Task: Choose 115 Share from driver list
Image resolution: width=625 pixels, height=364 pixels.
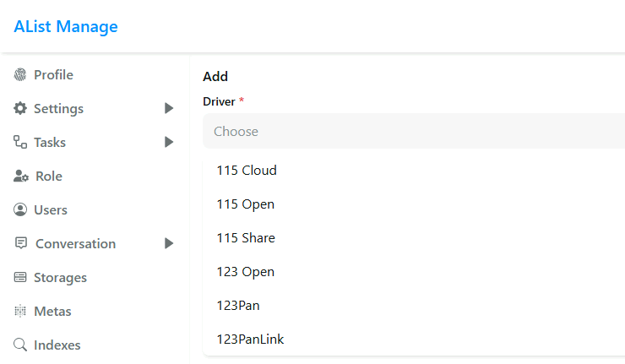Action: click(246, 238)
